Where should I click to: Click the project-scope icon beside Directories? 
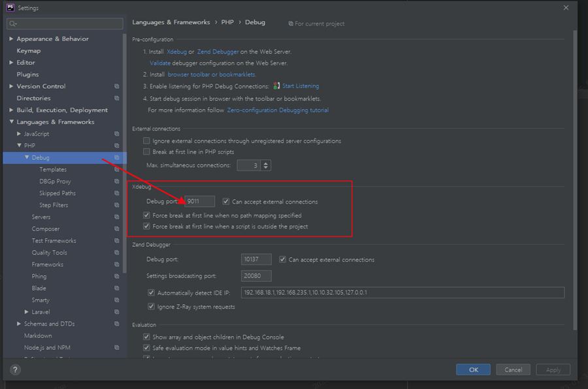[117, 99]
